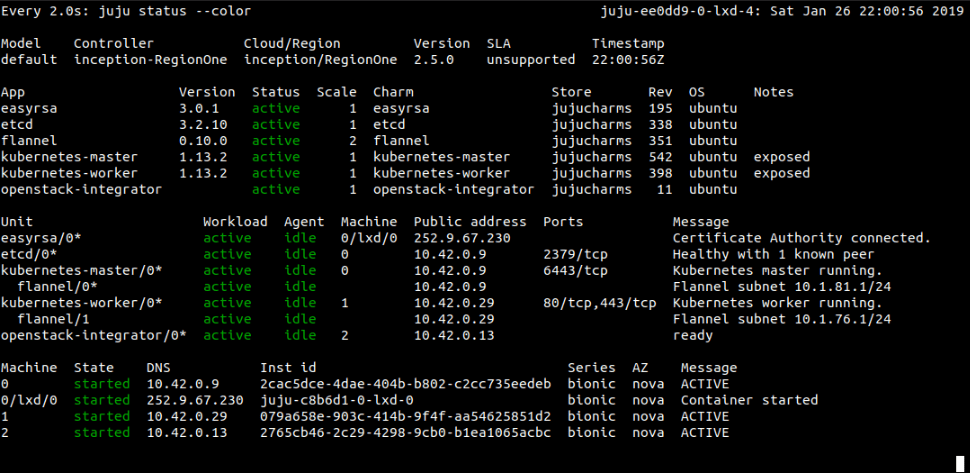The width and height of the screenshot is (970, 473).
Task: Click the 'exposed' note for kubernetes-master
Action: coord(781,157)
